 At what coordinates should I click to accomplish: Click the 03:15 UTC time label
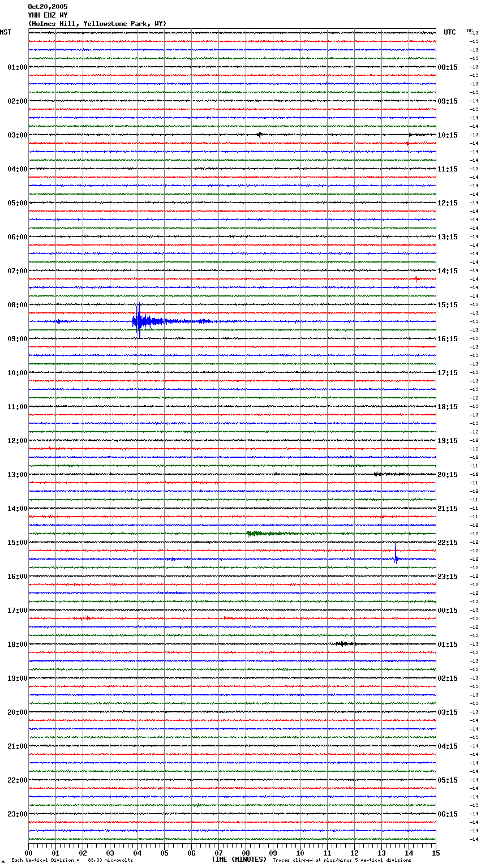pos(448,712)
